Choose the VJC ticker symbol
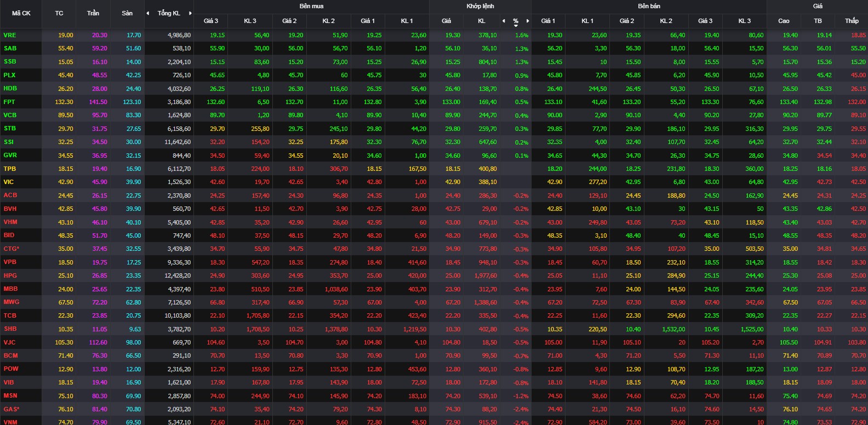Image resolution: width=868 pixels, height=425 pixels. click(x=9, y=342)
